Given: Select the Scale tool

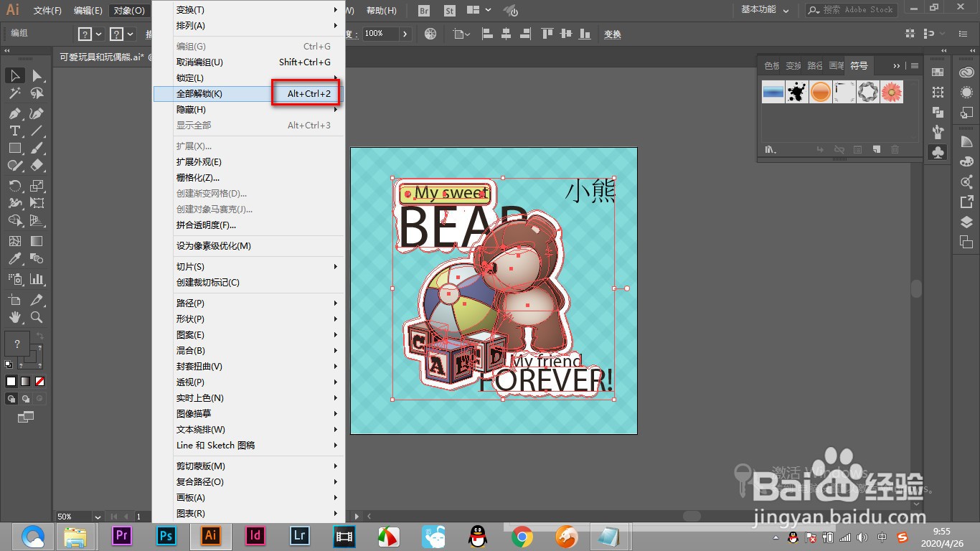Looking at the screenshot, I should click(x=37, y=186).
